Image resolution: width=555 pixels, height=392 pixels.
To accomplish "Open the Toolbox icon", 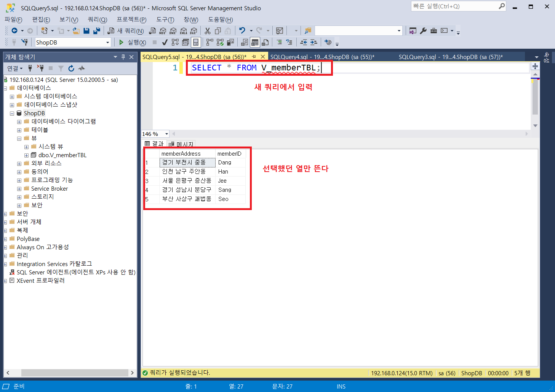I will click(433, 31).
